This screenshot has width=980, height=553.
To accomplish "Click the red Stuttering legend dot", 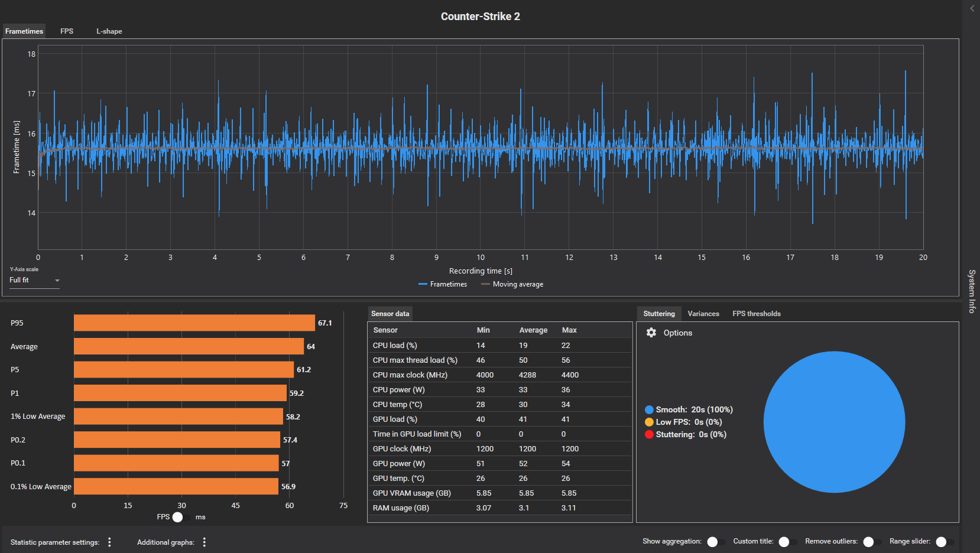I will pyautogui.click(x=649, y=434).
